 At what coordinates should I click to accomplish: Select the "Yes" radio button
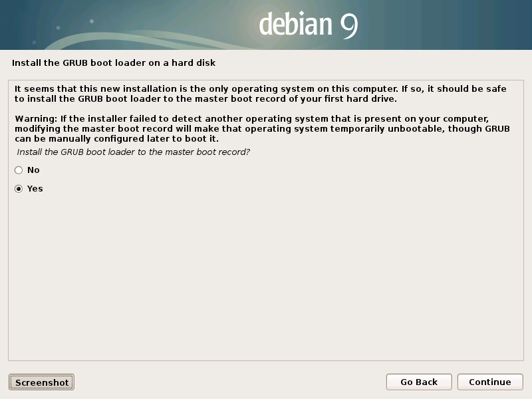pos(19,189)
